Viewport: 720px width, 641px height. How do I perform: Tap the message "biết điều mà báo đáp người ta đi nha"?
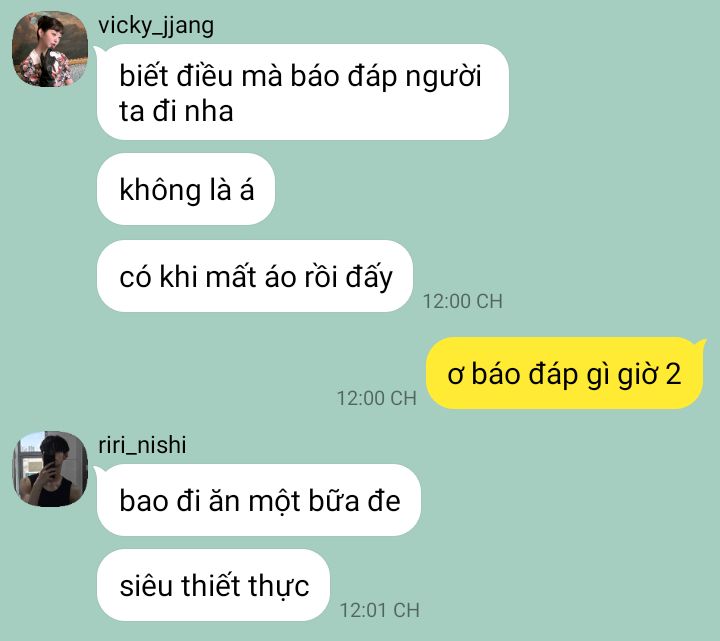303,92
